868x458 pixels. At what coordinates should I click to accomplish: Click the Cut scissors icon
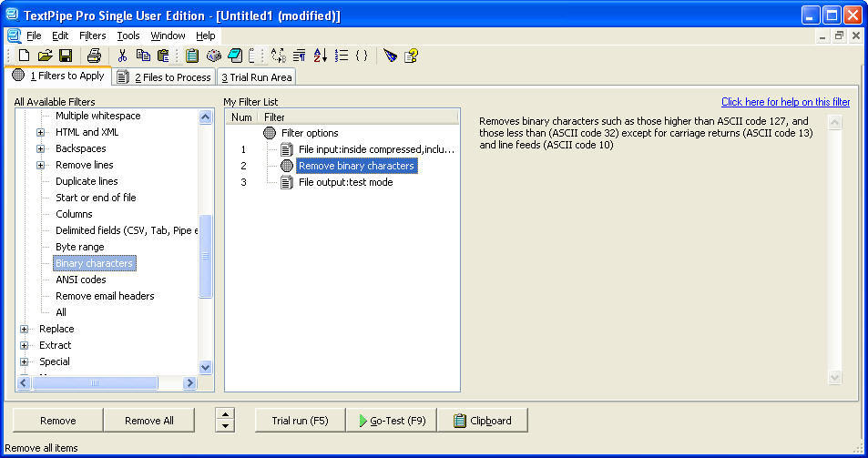(x=122, y=56)
